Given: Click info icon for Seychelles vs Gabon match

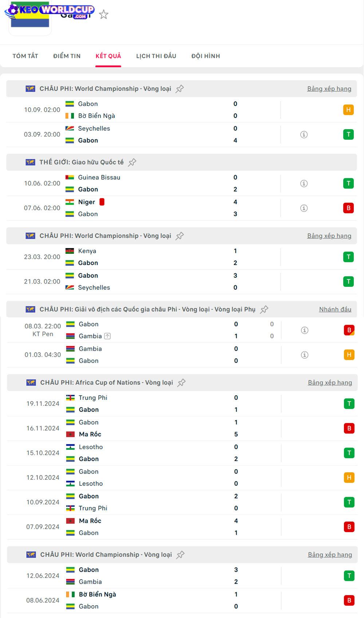Looking at the screenshot, I should click(304, 135).
